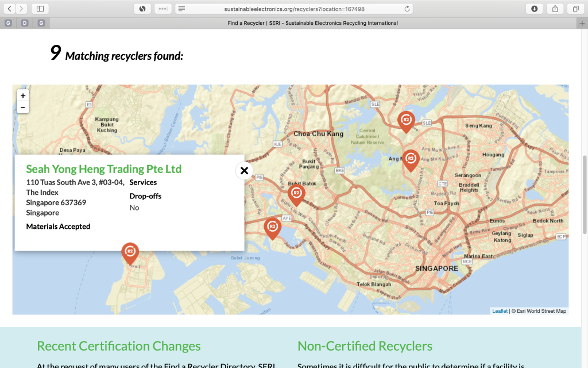Close the Seah Yong Heng popup
The image size is (588, 368).
click(244, 170)
